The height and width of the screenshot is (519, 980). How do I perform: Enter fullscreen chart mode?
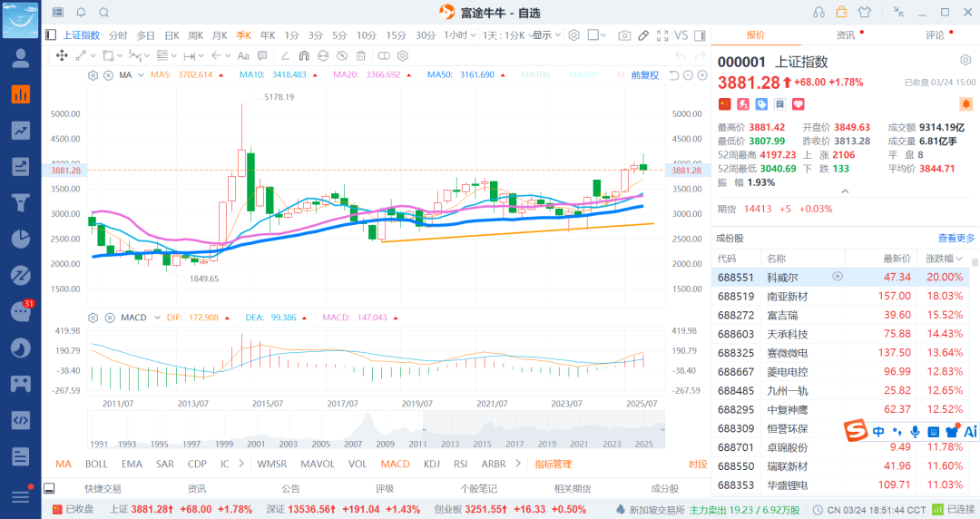tap(662, 35)
